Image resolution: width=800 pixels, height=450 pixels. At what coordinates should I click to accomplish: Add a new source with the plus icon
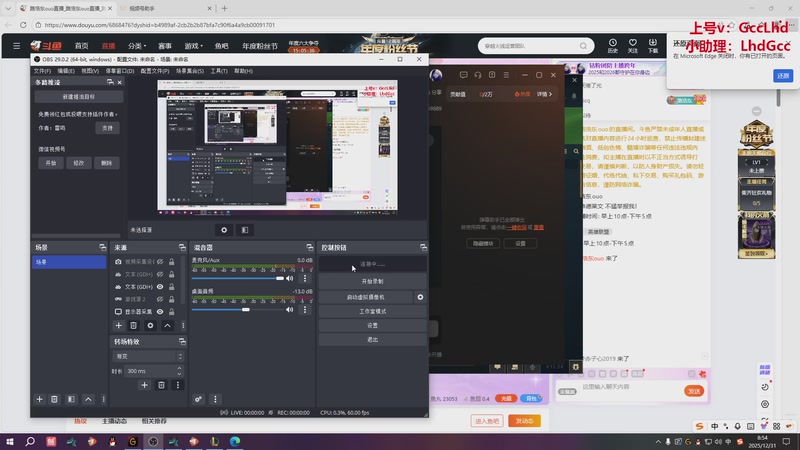[x=118, y=326]
